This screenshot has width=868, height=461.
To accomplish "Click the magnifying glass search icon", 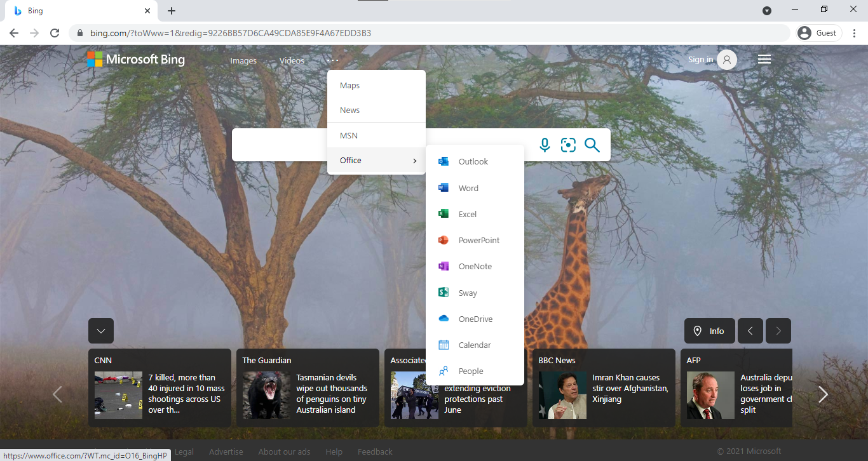I will [x=592, y=145].
